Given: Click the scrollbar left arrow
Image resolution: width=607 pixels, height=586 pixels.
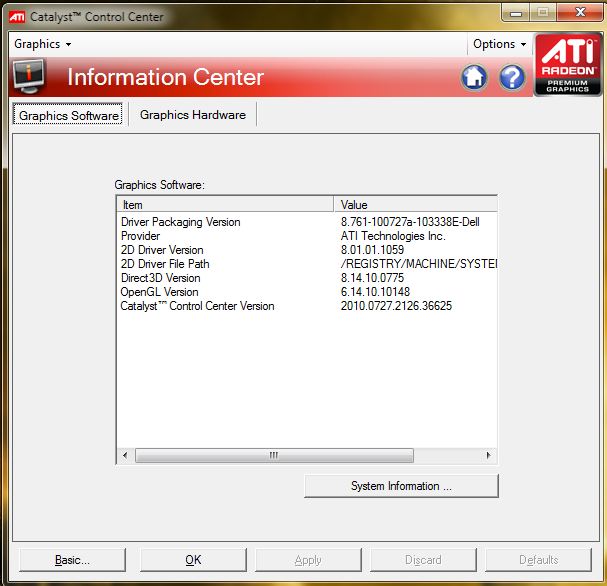Looking at the screenshot, I should pos(125,455).
